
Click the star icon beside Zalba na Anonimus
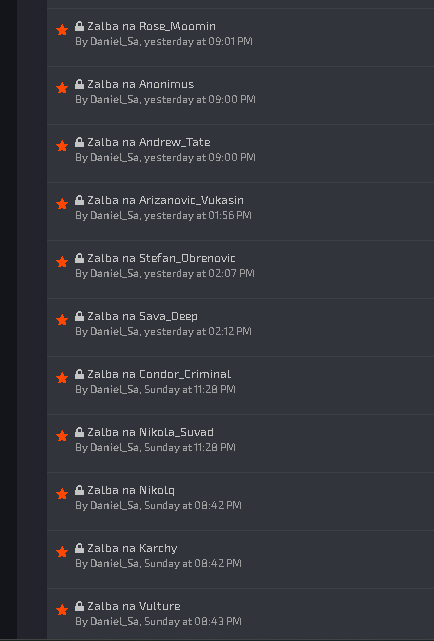[62, 88]
